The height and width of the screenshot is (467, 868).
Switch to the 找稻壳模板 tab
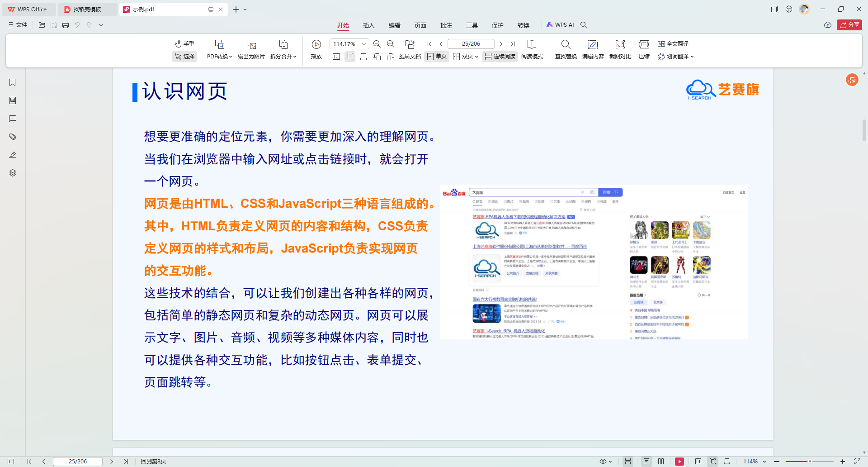pyautogui.click(x=88, y=9)
